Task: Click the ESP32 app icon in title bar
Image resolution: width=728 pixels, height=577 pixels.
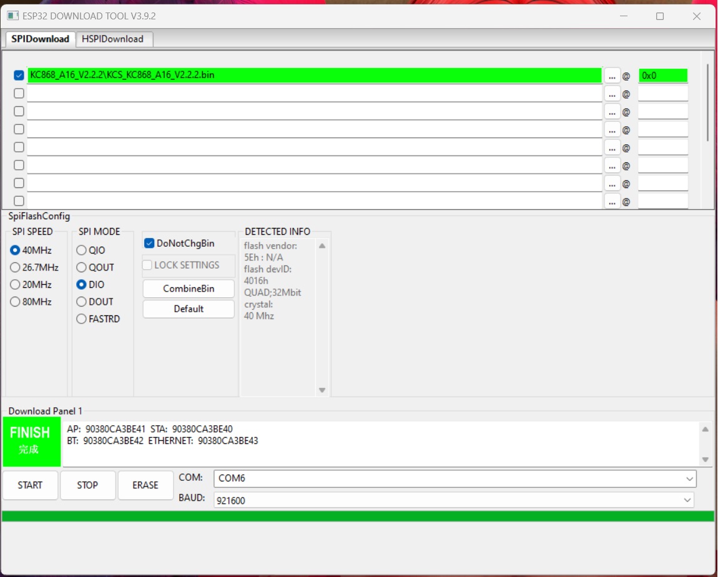Action: tap(12, 16)
